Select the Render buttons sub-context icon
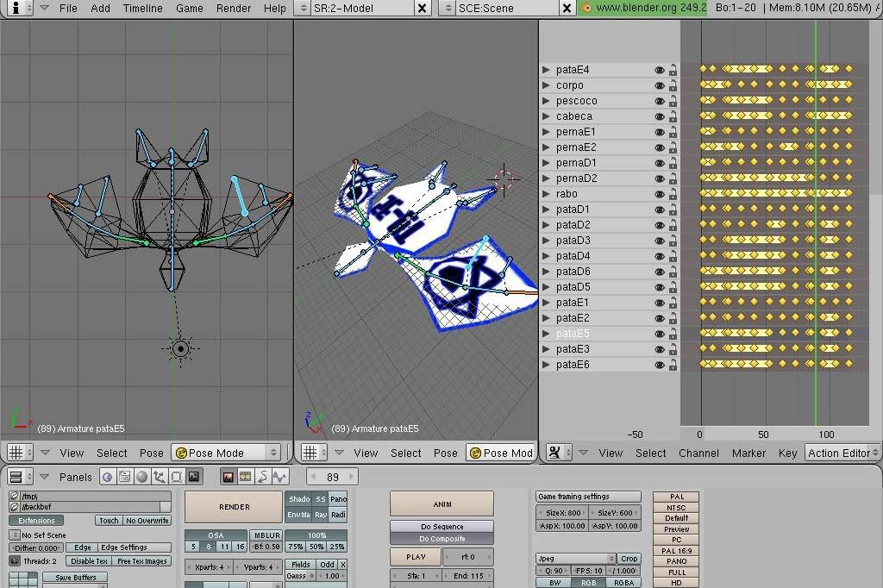 [x=228, y=477]
